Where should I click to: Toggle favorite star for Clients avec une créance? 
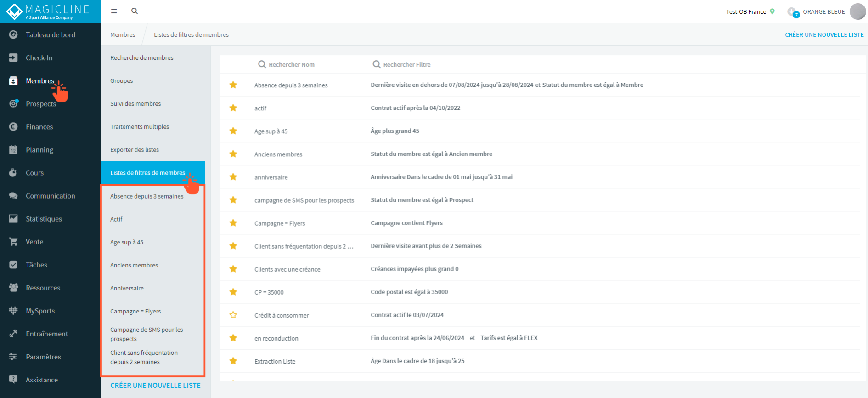click(x=233, y=268)
